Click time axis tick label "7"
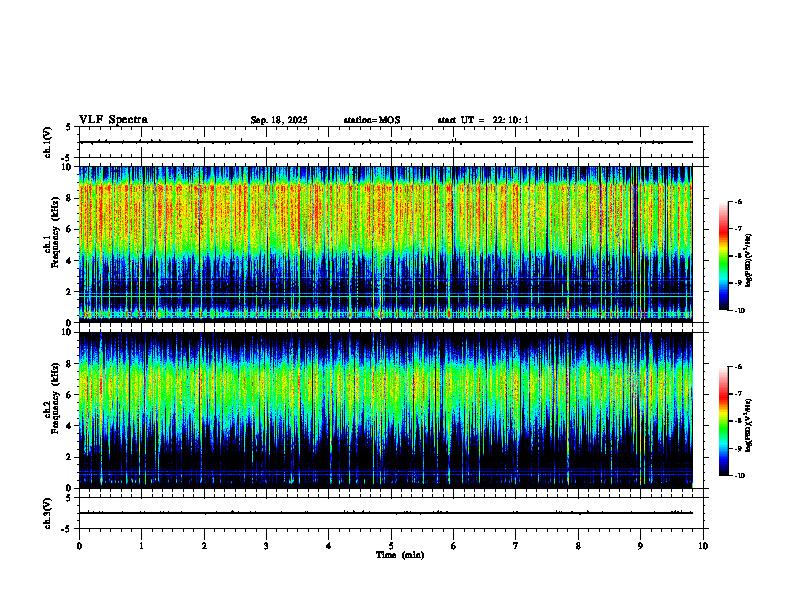Image resolution: width=792 pixels, height=612 pixels. point(516,546)
